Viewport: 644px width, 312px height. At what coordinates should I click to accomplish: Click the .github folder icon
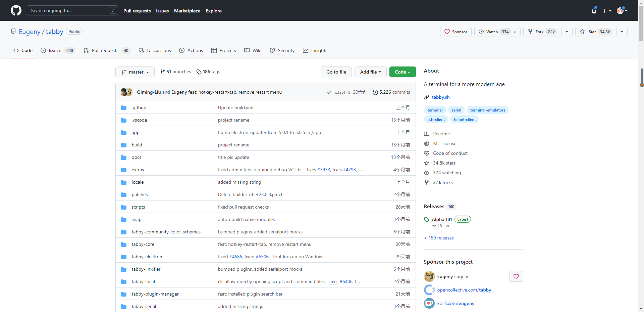[124, 108]
